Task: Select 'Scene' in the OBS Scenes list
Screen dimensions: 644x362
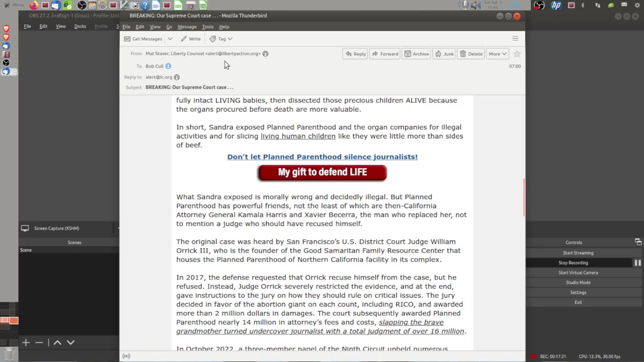Action: [x=26, y=250]
